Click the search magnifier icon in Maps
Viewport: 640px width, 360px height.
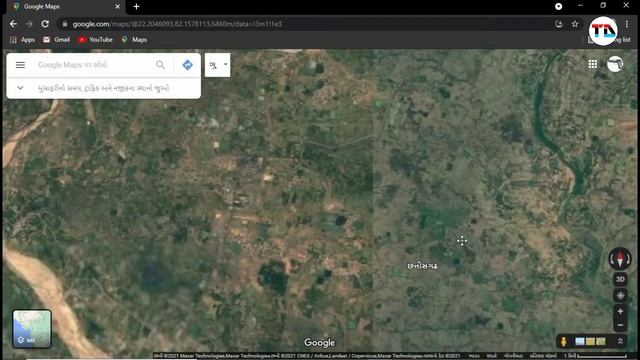[160, 65]
